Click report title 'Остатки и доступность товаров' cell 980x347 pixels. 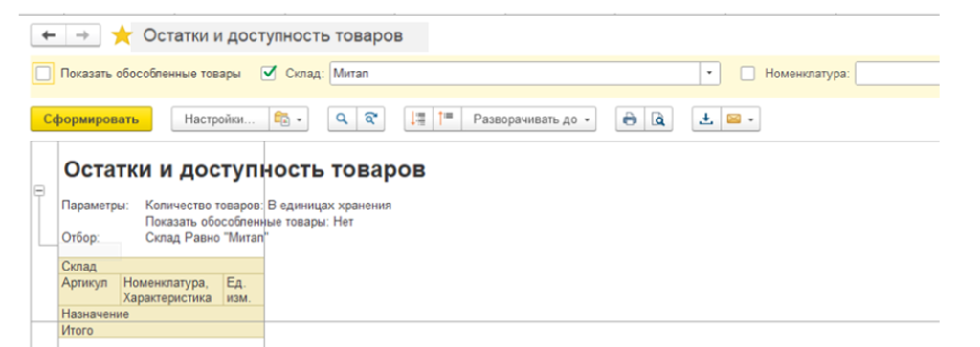244,170
